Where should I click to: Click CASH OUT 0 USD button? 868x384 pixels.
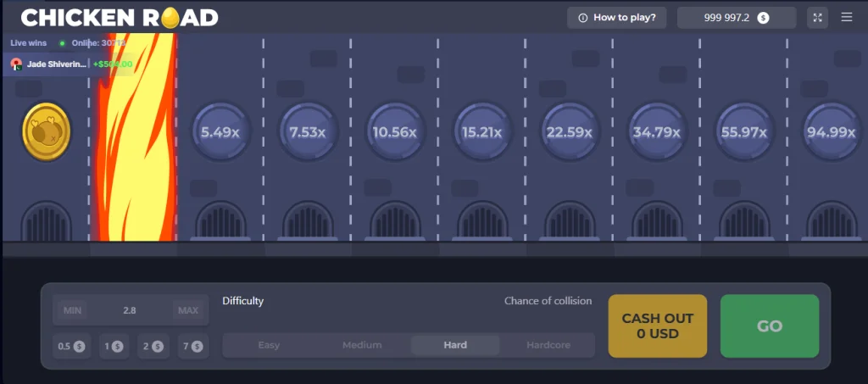[x=658, y=326]
